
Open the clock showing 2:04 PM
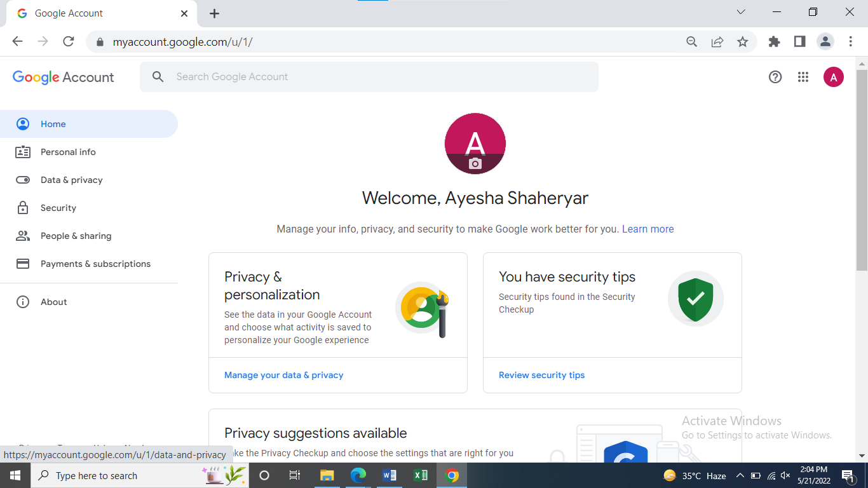pyautogui.click(x=814, y=475)
